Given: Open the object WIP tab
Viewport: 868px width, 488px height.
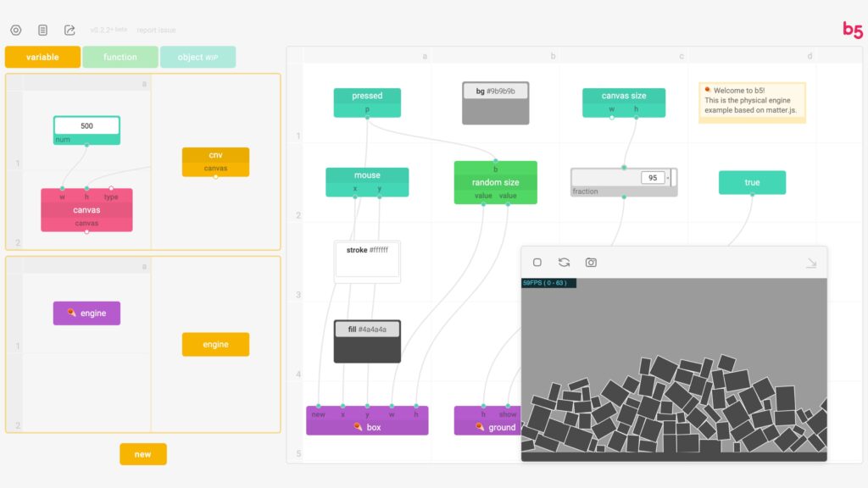Looking at the screenshot, I should 198,57.
